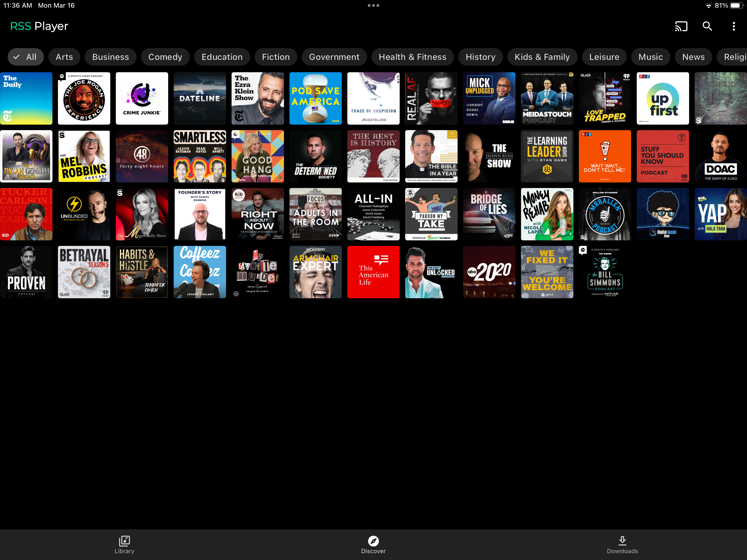
Task: Open MrBallen Podcast artwork
Action: pos(605,214)
